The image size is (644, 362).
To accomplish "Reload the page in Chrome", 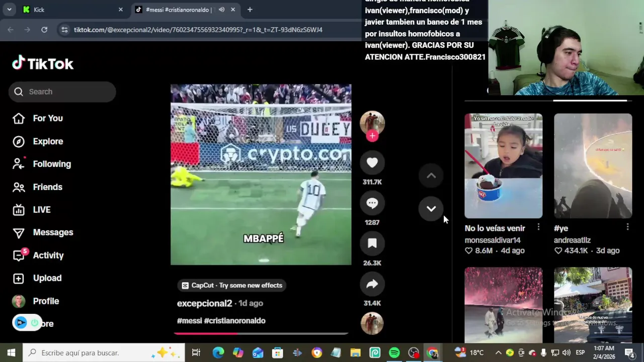I will coord(44,30).
